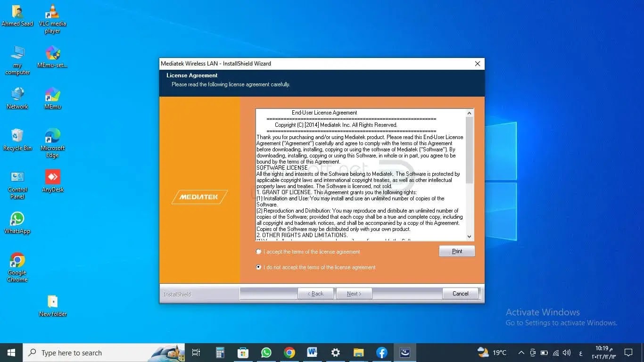644x362 pixels.
Task: Click the Next button in wizard
Action: [x=354, y=294]
